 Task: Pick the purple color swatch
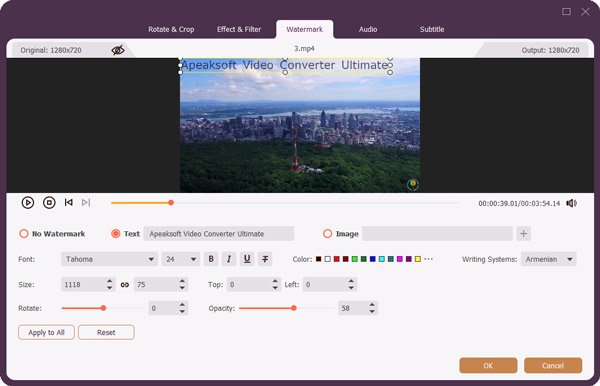[x=409, y=259]
